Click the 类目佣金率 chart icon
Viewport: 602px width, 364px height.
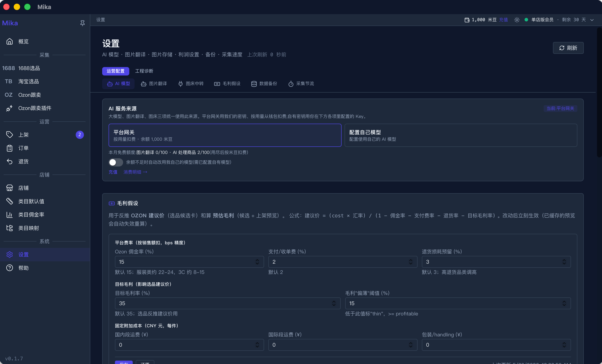coord(10,215)
